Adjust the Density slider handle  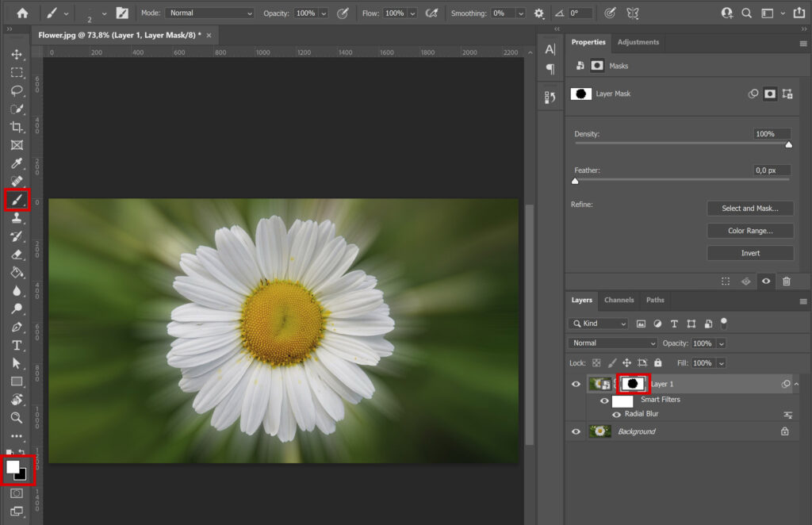(x=788, y=145)
